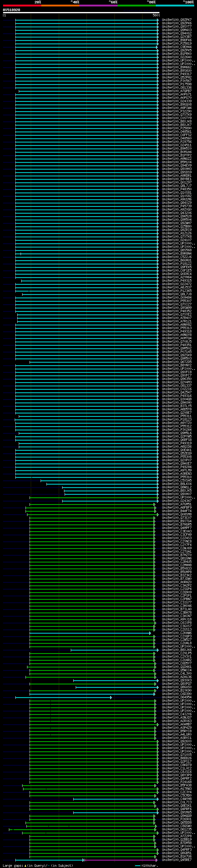The image size is (197, 868).
Task: Click label UniRef100_A7GM51
Action: (x=177, y=504)
